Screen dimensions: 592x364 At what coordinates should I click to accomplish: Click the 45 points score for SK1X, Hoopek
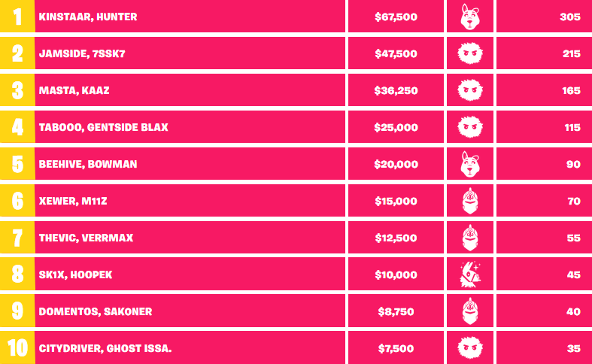click(x=573, y=275)
